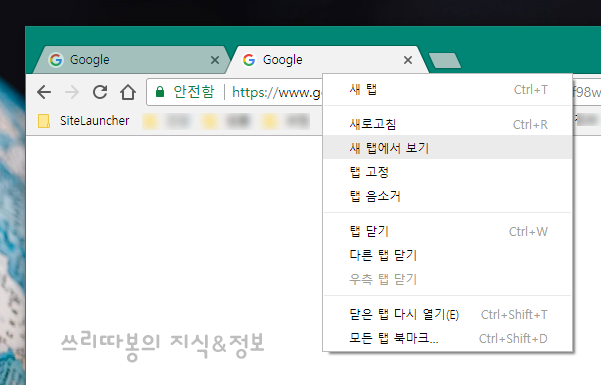Screen dimensions: 601x385
Task: Click the favicon of the first Google tab
Action: tap(56, 60)
